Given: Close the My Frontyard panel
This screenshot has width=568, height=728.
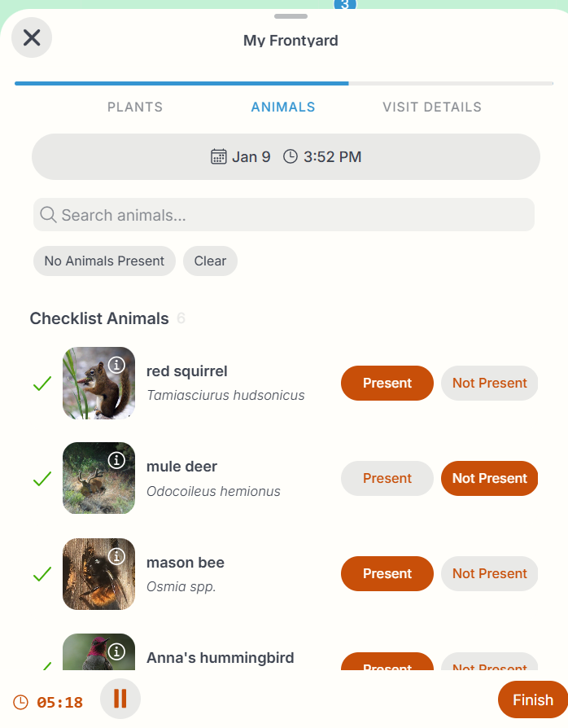Looking at the screenshot, I should [x=32, y=37].
